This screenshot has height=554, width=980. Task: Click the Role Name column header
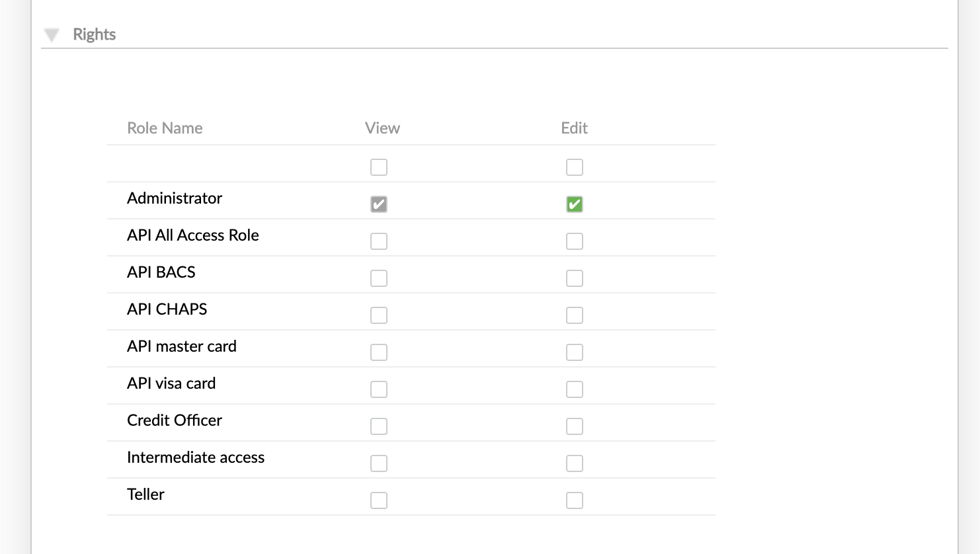(x=165, y=128)
